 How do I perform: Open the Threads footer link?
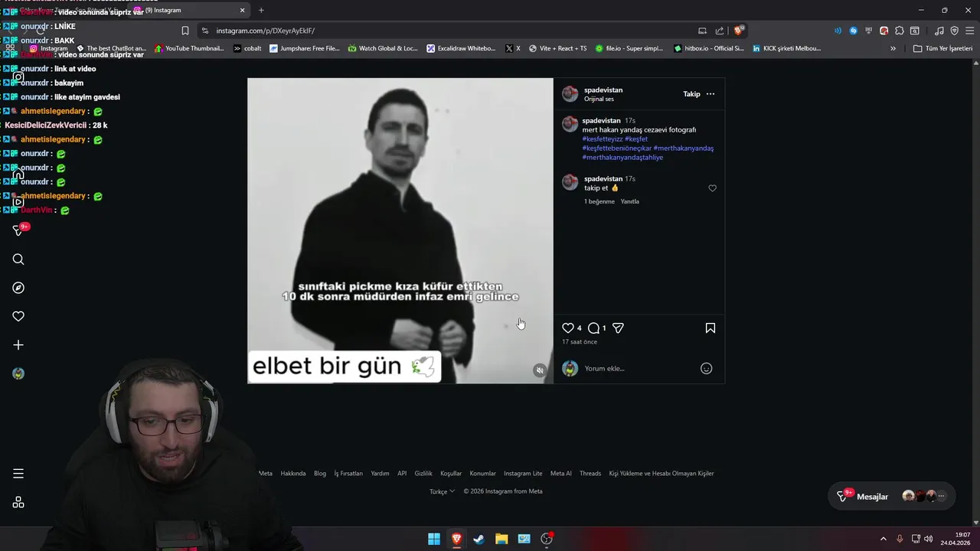point(590,474)
